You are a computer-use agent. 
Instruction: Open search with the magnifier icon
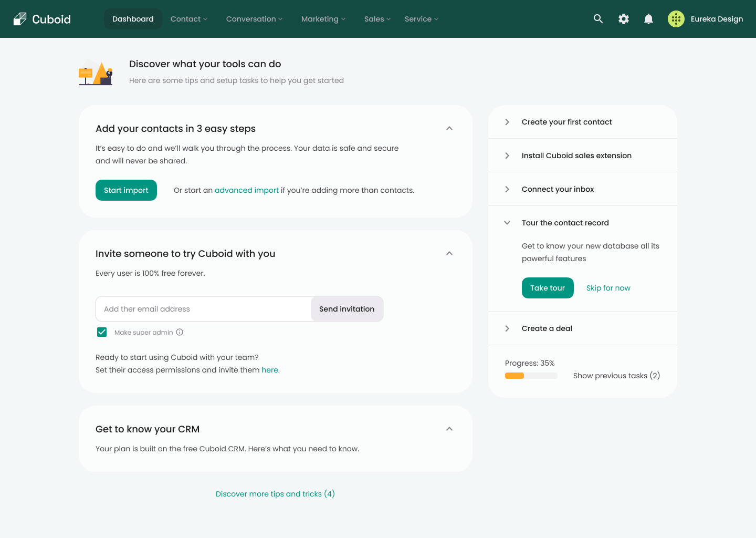click(598, 19)
